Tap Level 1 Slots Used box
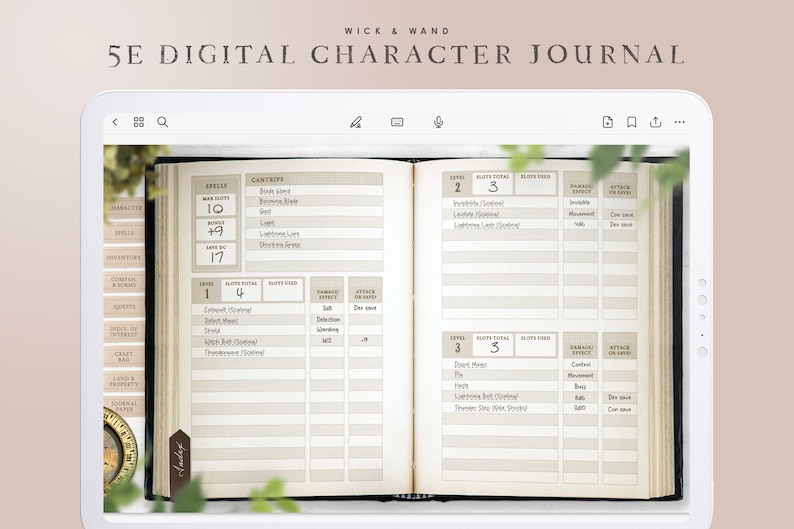The width and height of the screenshot is (794, 529). (283, 291)
